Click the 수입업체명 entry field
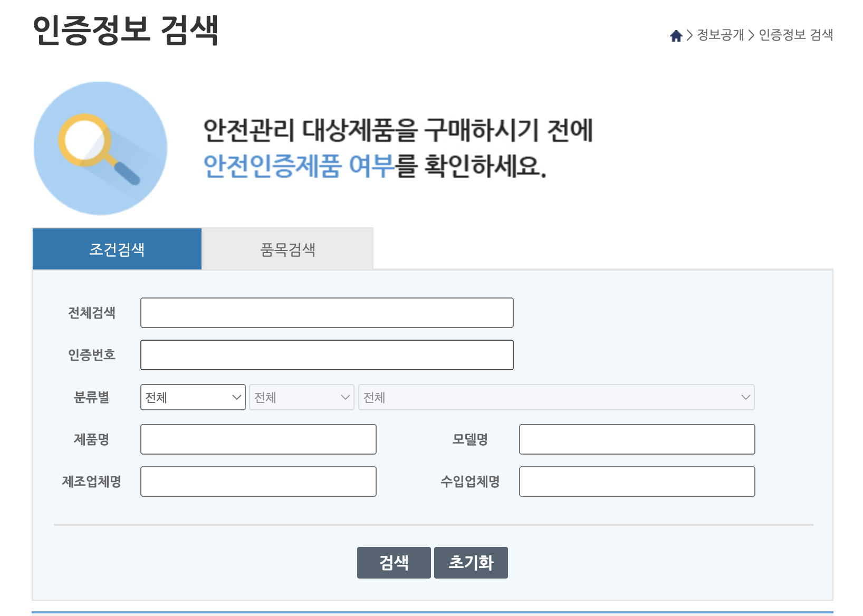The width and height of the screenshot is (863, 616). point(637,481)
